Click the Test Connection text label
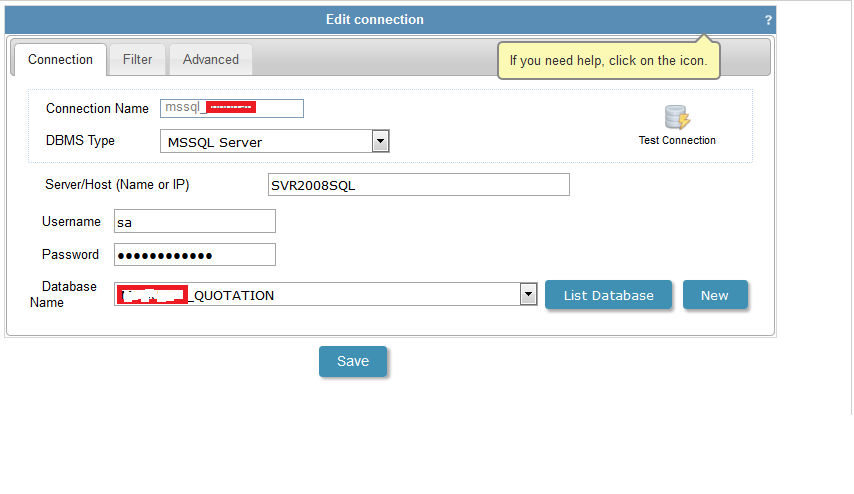Screen dimensions: 854x494 point(677,140)
